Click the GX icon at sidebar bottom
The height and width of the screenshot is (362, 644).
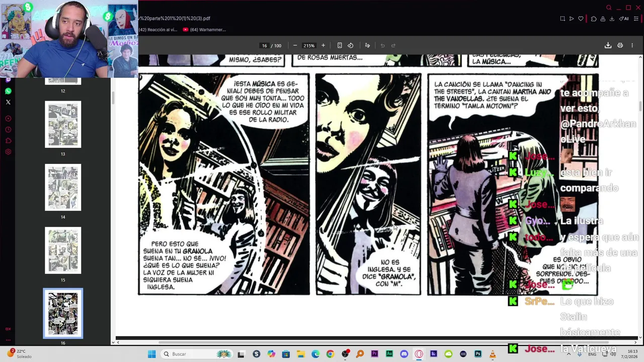pyautogui.click(x=8, y=329)
